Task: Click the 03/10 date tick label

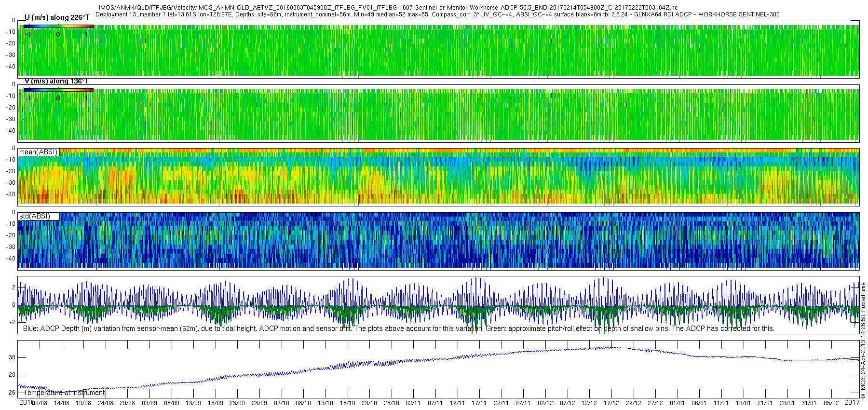Action: pos(281,403)
